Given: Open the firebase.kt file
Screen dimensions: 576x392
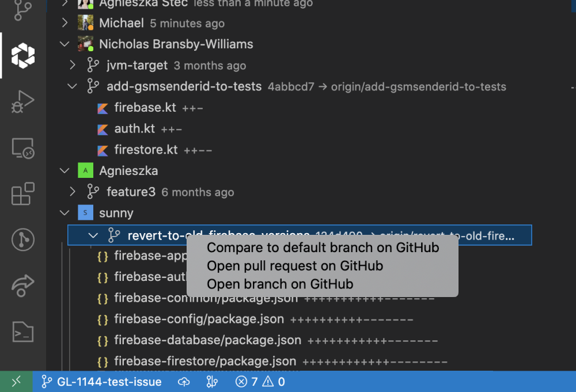Looking at the screenshot, I should point(145,108).
